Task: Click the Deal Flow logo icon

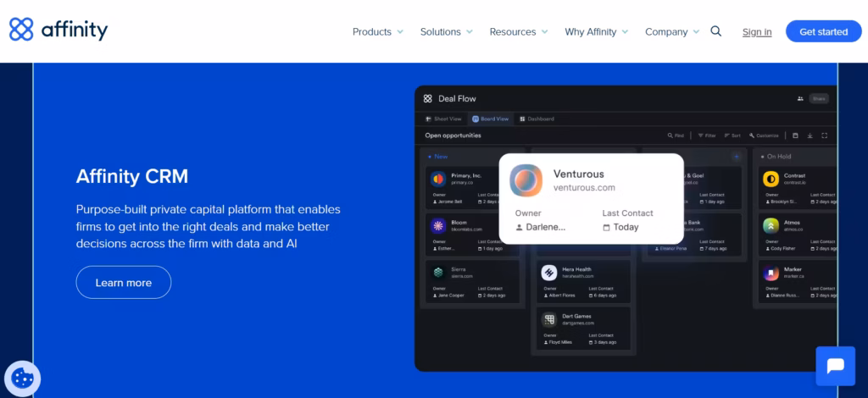Action: point(428,98)
